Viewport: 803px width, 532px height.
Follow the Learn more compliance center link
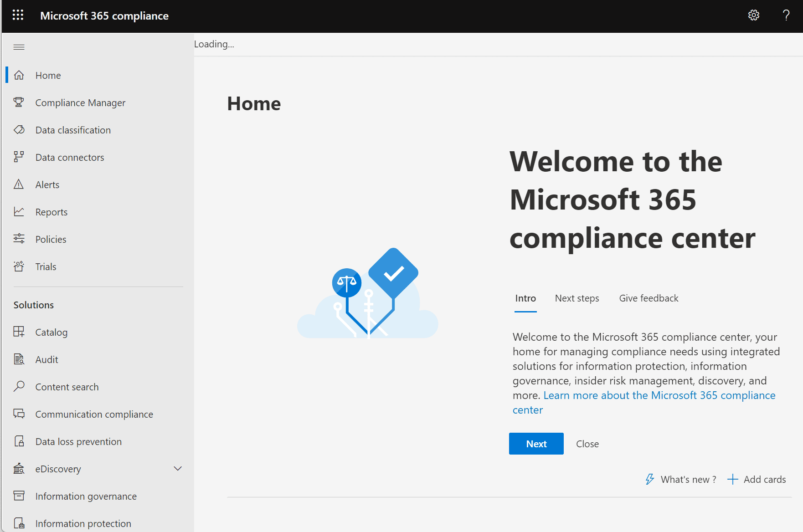pos(659,395)
